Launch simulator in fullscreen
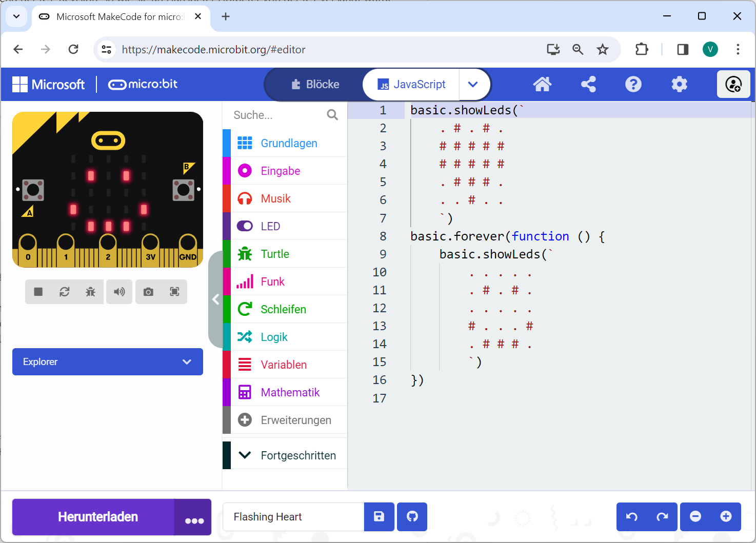Viewport: 756px width, 543px height. (174, 292)
